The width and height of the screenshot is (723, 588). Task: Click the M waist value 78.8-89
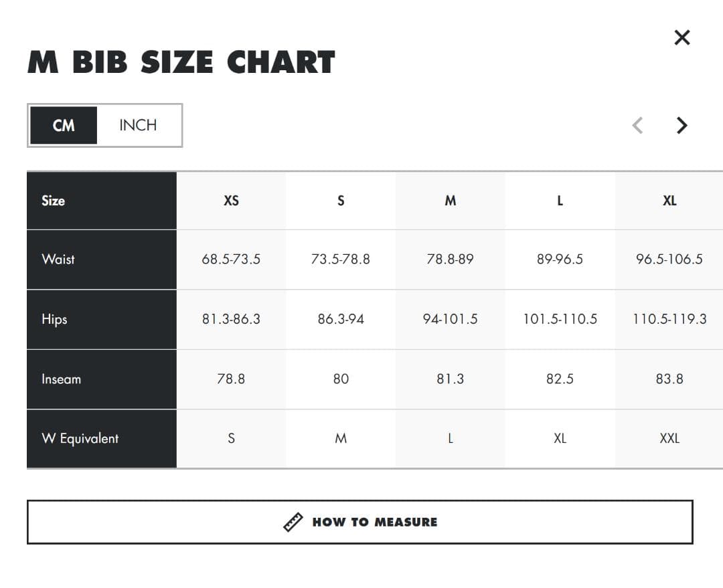click(x=451, y=259)
